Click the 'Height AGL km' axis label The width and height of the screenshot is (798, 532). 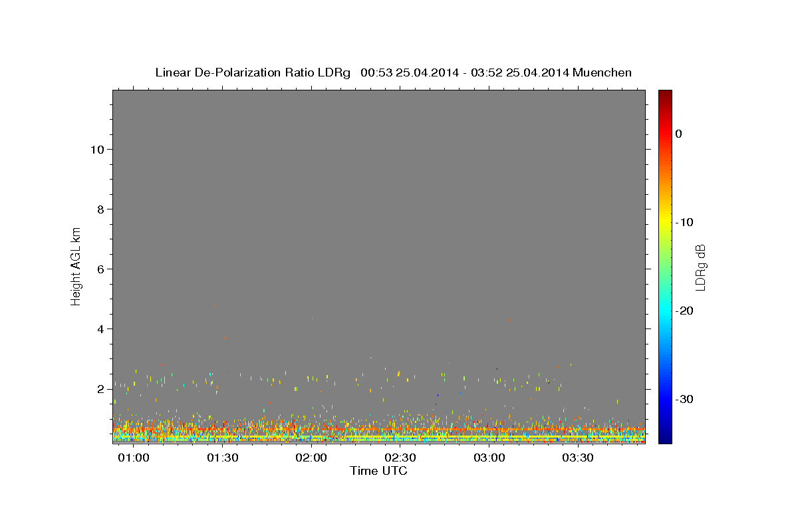pyautogui.click(x=76, y=266)
